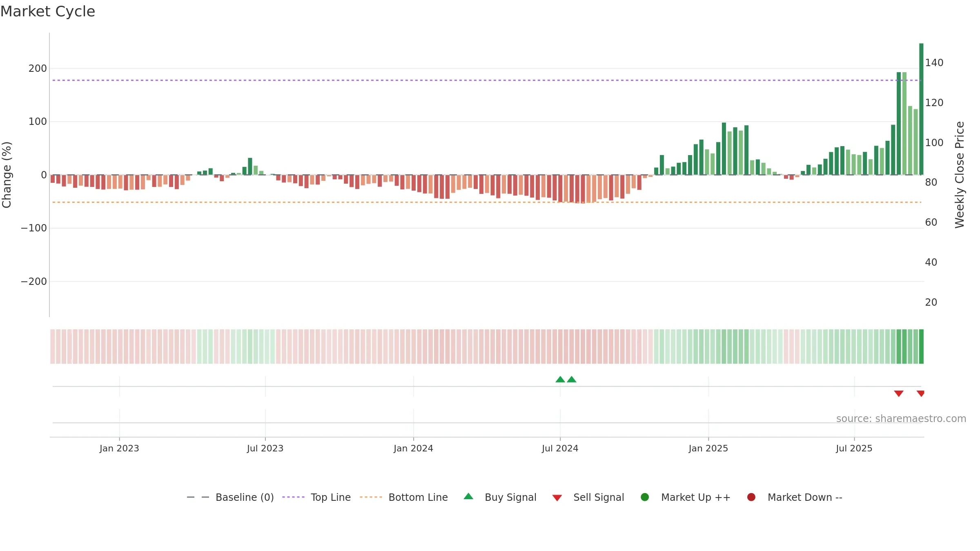Click the orange dotted Bottom Line legend marker
This screenshot has width=980, height=551.
[x=371, y=497]
